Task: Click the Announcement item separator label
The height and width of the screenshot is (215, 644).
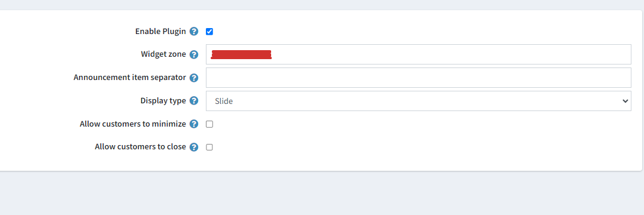Action: pyautogui.click(x=130, y=78)
